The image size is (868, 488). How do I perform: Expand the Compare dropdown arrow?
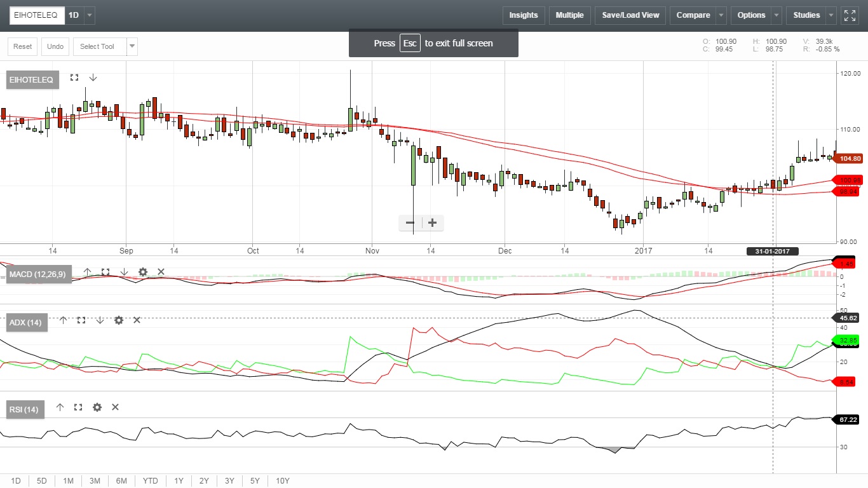pos(721,15)
